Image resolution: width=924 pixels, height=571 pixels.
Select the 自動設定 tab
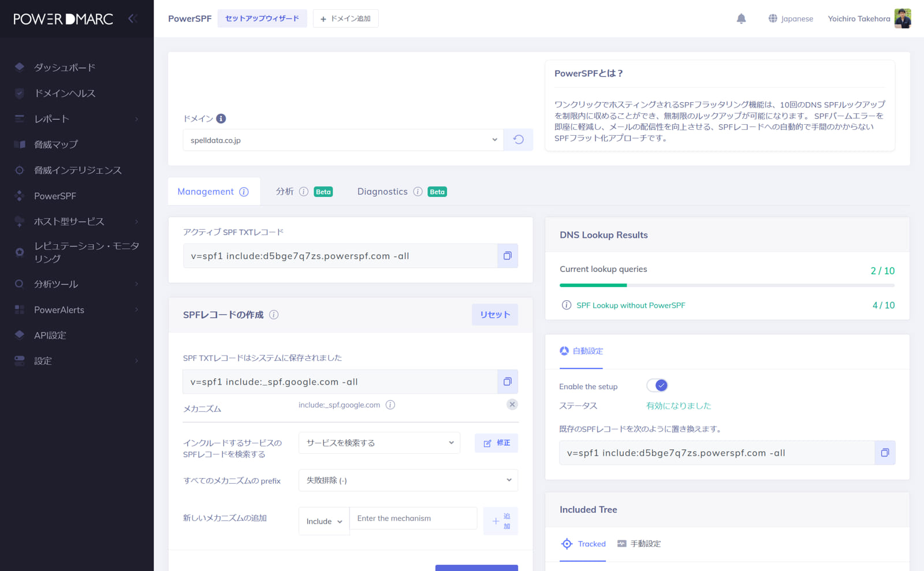coord(581,351)
